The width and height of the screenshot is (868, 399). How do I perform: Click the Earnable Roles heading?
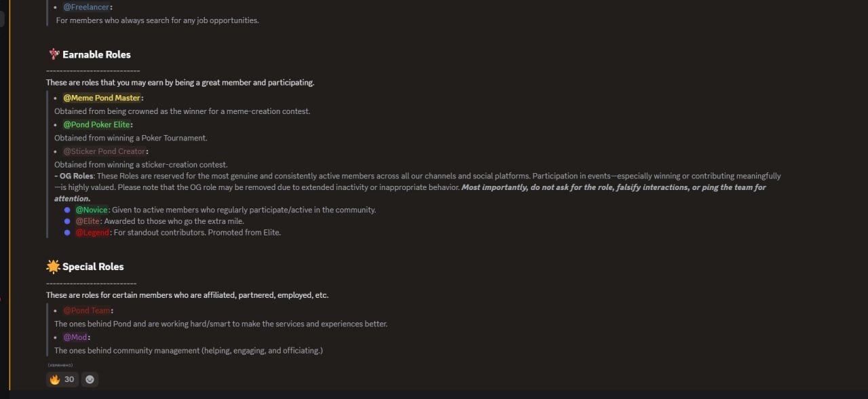click(96, 54)
